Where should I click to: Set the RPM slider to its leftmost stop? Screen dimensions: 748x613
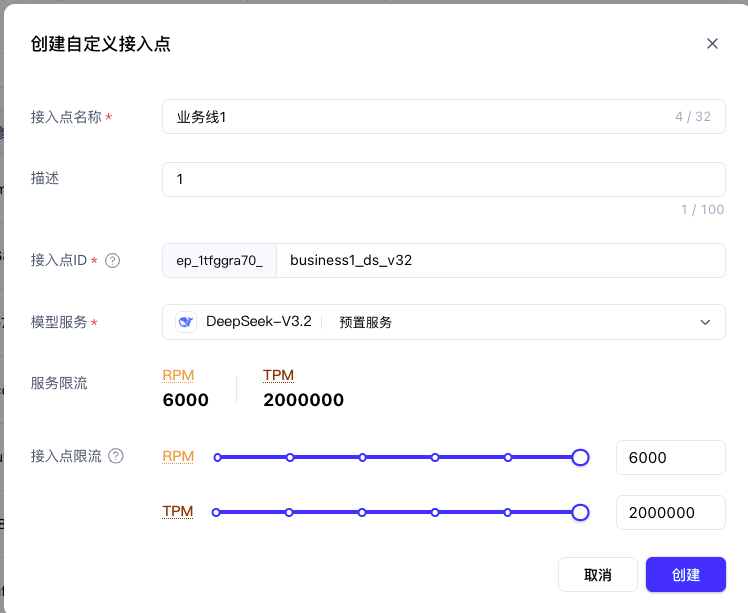tap(217, 457)
